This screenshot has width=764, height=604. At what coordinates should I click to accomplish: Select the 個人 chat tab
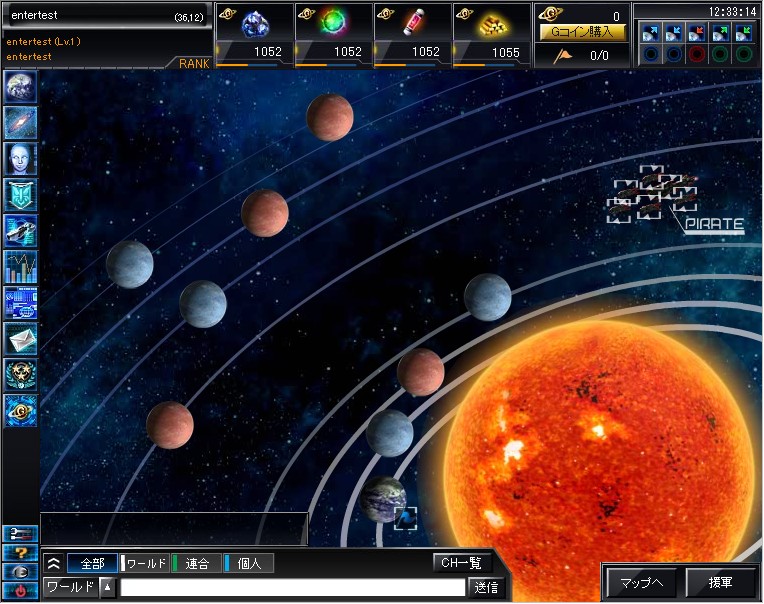(248, 564)
